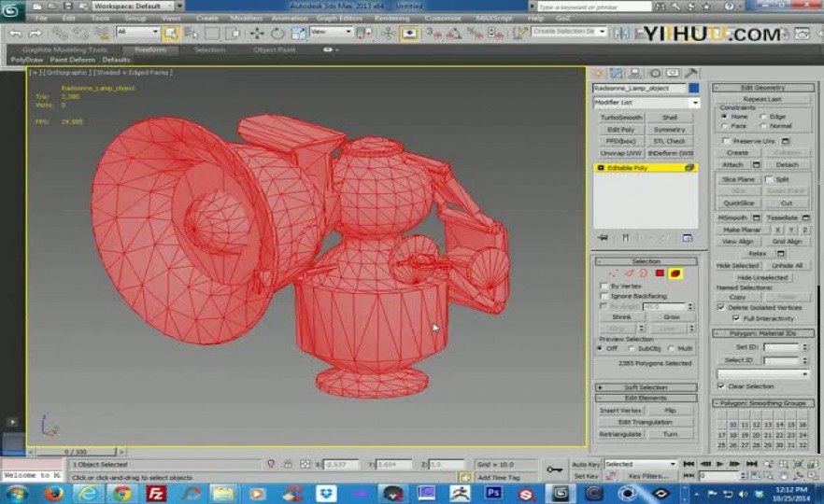824x504 pixels.
Task: Click Show End Result toggle icon
Action: point(625,238)
